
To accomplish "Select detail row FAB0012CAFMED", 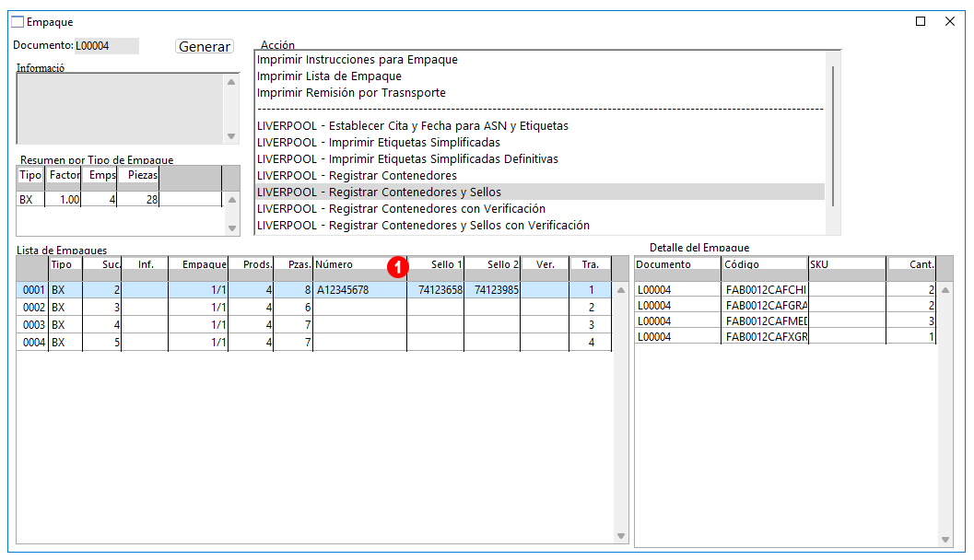I will pyautogui.click(x=785, y=321).
